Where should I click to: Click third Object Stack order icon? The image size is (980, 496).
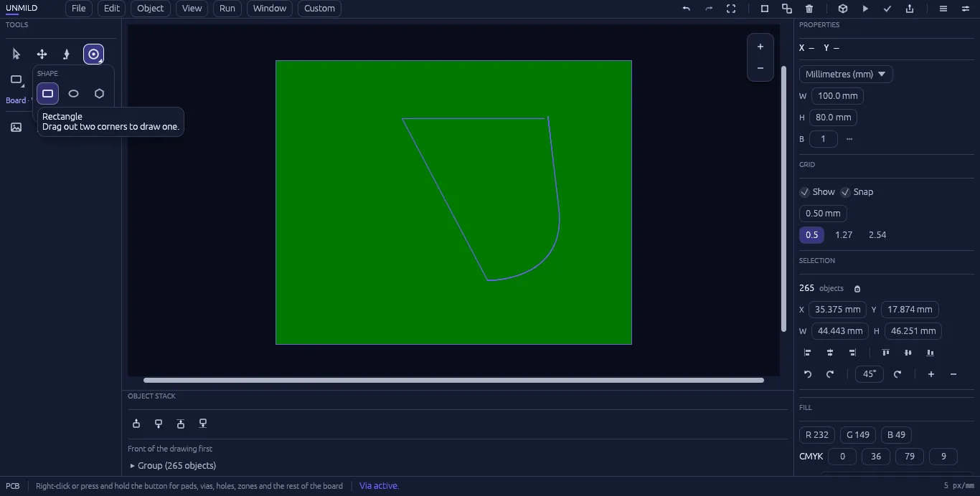tap(181, 424)
